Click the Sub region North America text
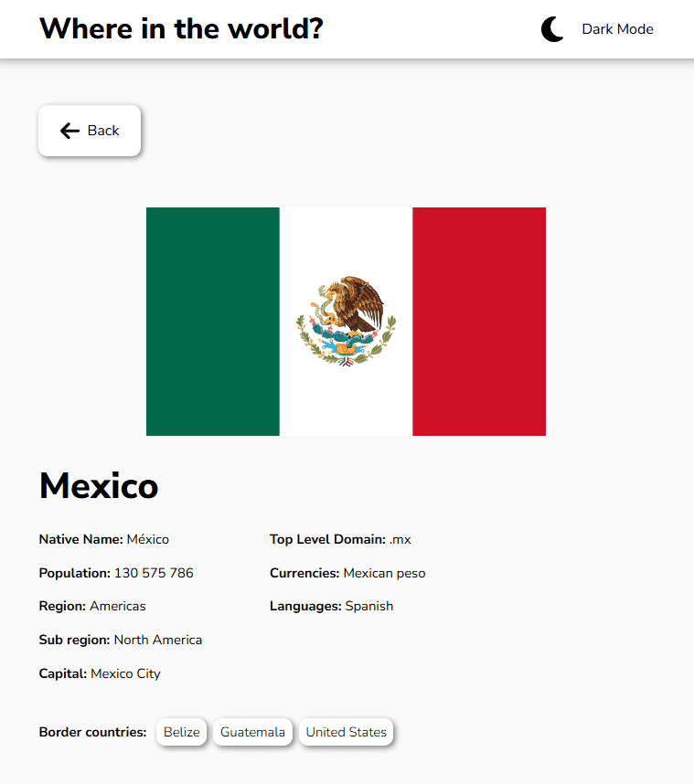This screenshot has height=784, width=694. 157,640
